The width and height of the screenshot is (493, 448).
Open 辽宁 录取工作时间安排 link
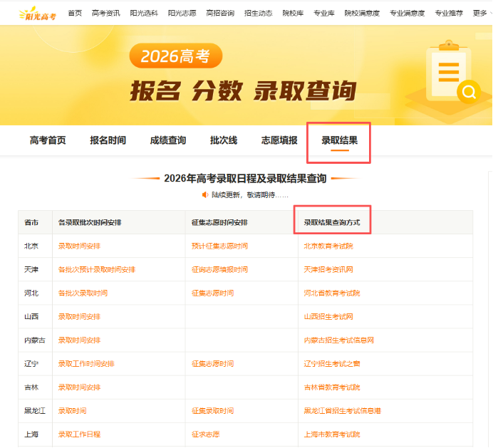(x=86, y=364)
